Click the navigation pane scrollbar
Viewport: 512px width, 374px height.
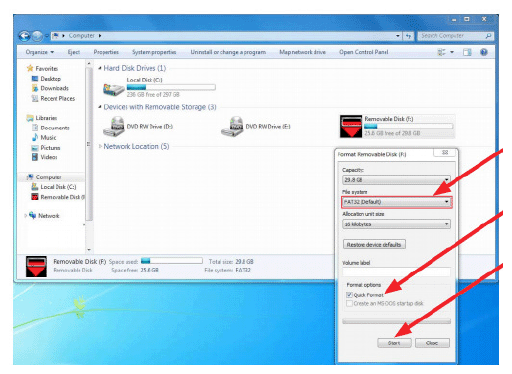coord(89,145)
